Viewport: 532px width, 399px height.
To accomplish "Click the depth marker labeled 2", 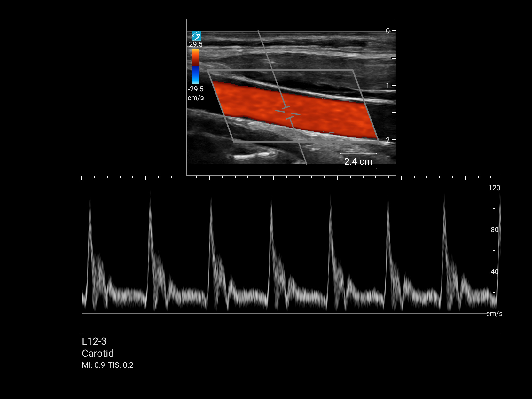I will point(388,140).
